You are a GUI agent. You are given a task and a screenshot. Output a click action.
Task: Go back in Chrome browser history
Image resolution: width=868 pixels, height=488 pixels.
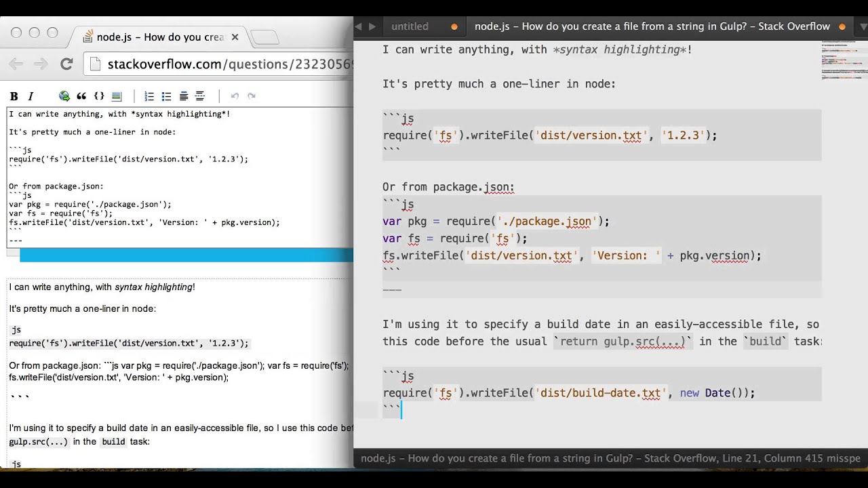(x=16, y=64)
